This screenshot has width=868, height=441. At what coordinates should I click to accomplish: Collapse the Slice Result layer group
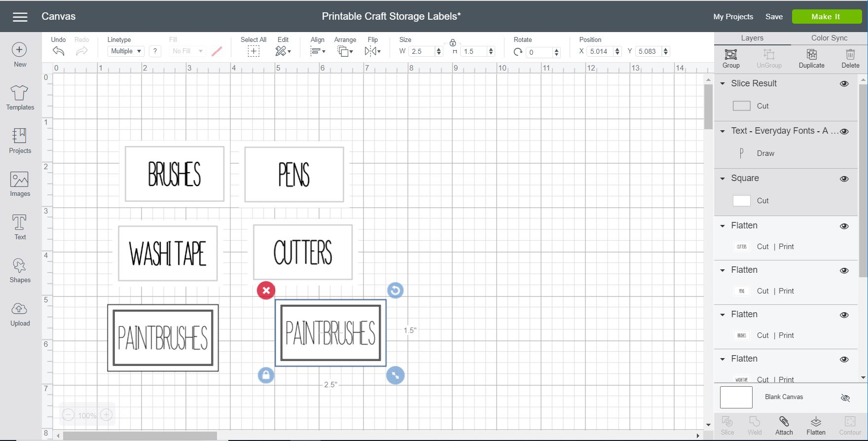click(723, 83)
